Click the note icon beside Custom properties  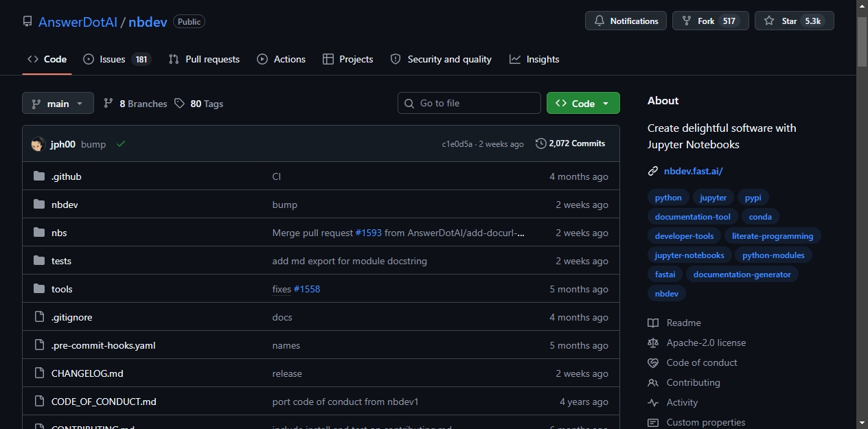click(653, 422)
